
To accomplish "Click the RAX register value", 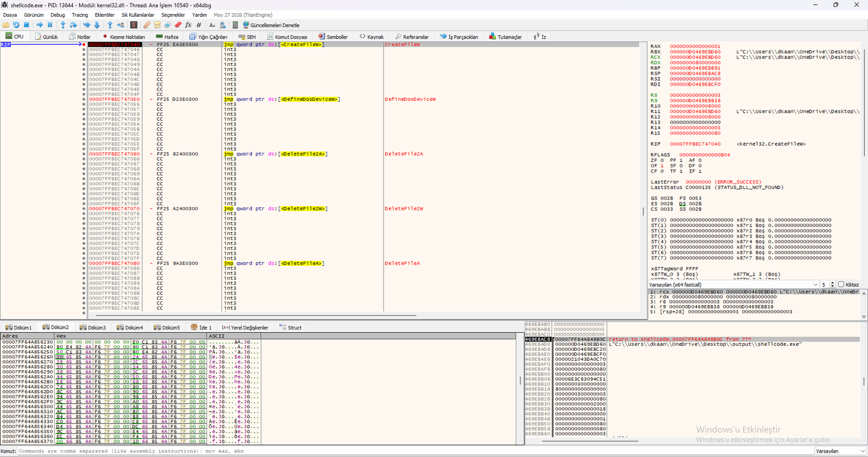I will tap(695, 47).
